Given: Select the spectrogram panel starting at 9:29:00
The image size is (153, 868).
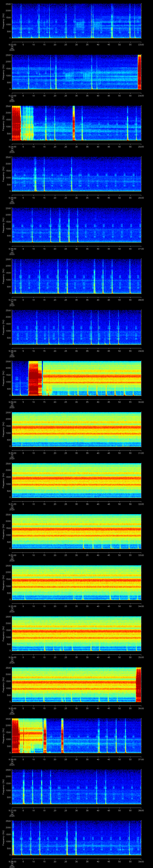Looking at the screenshot, I should (76, 378).
